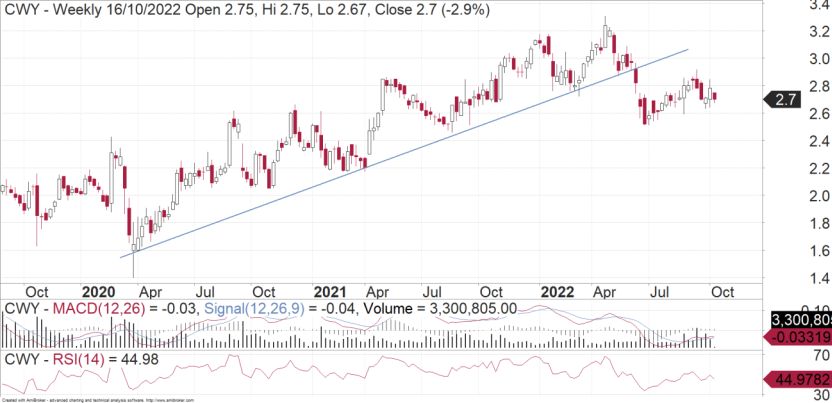
Task: Select the 2021 year label on time axis
Action: (x=330, y=292)
